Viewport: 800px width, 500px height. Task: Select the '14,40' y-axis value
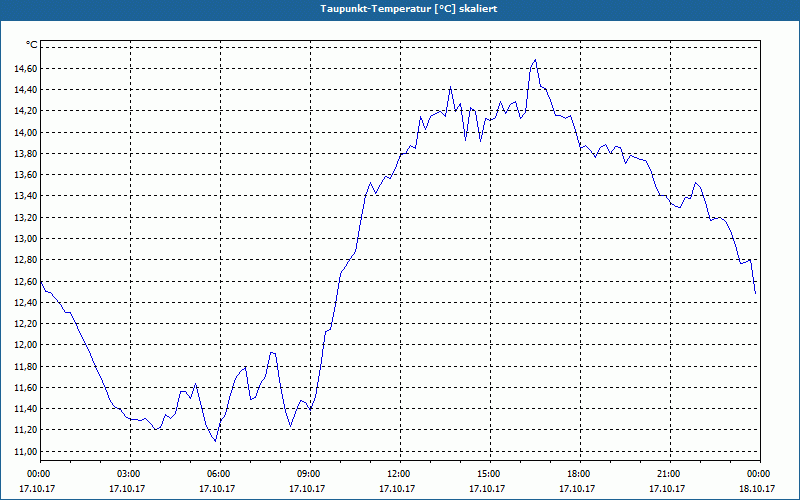[26, 90]
